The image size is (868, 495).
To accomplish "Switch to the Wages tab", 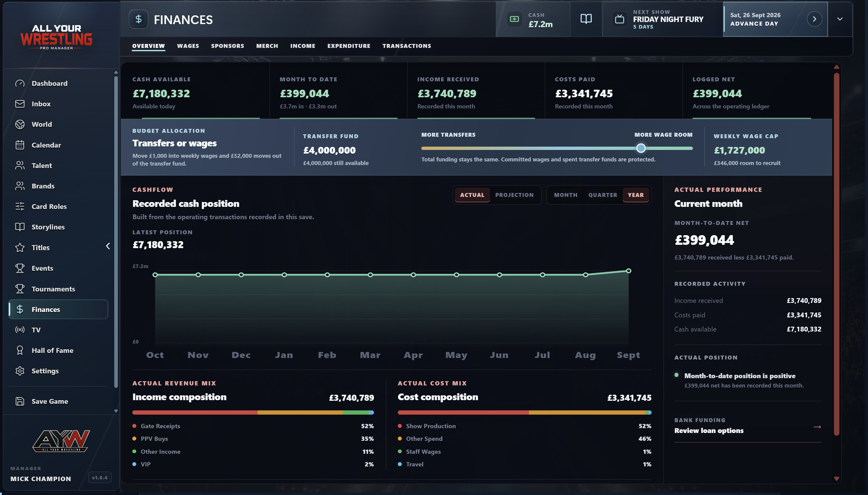I will 188,46.
